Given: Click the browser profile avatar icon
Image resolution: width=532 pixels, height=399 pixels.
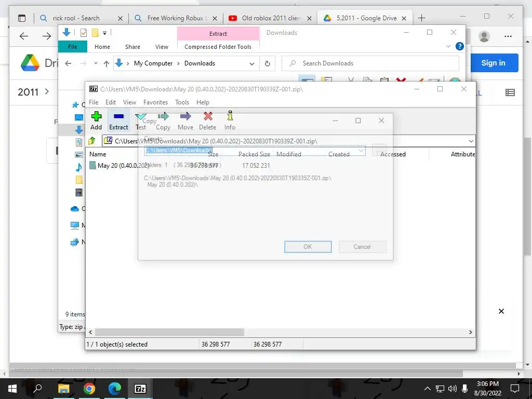Looking at the screenshot, I should [x=484, y=36].
